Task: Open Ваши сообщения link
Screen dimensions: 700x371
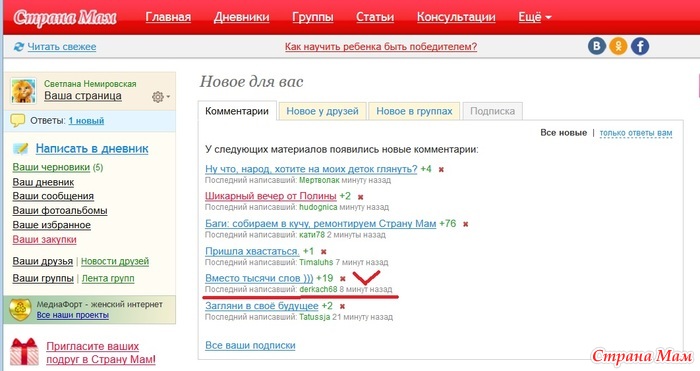Action: (x=53, y=196)
